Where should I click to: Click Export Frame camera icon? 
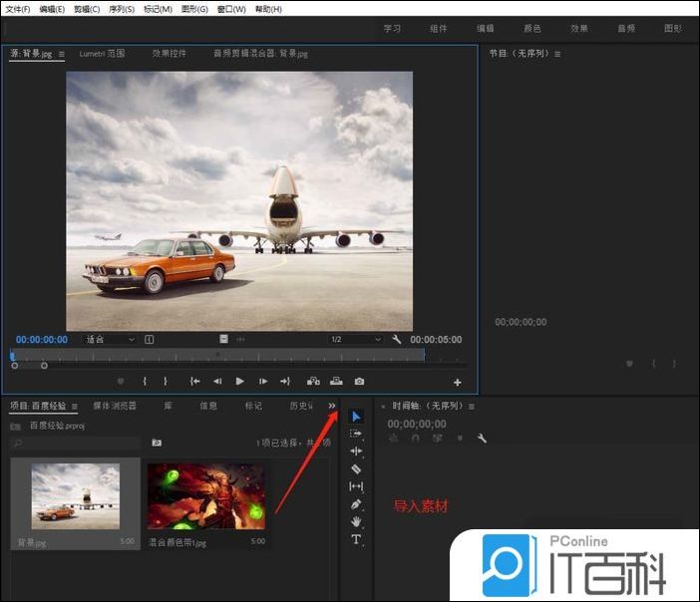click(x=359, y=381)
